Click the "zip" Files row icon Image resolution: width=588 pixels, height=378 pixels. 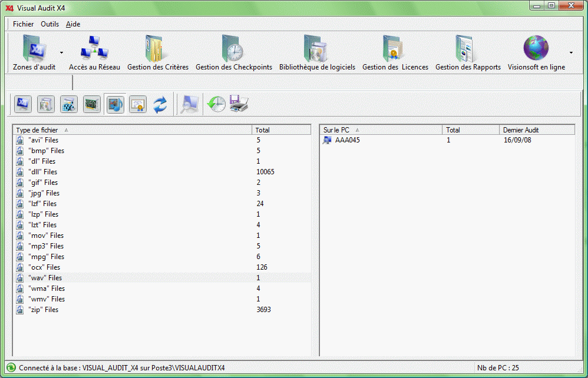[x=20, y=310]
